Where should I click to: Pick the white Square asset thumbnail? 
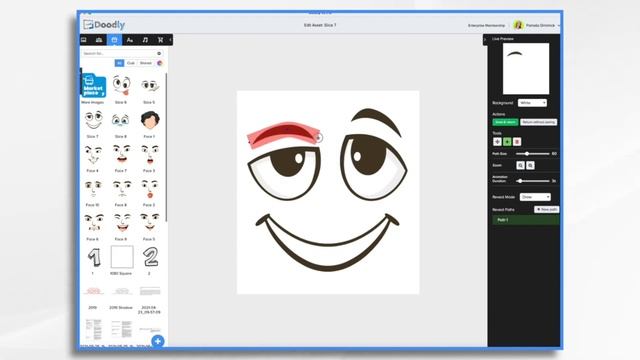122,257
